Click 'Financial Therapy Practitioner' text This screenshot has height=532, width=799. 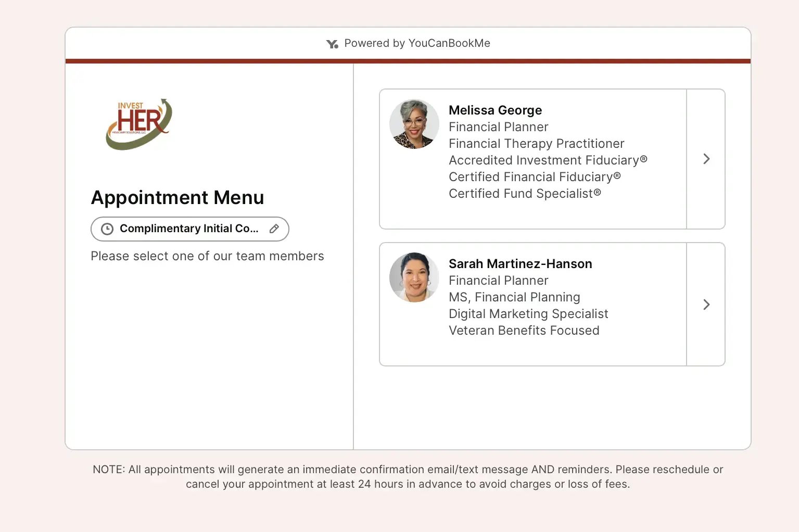click(x=536, y=144)
